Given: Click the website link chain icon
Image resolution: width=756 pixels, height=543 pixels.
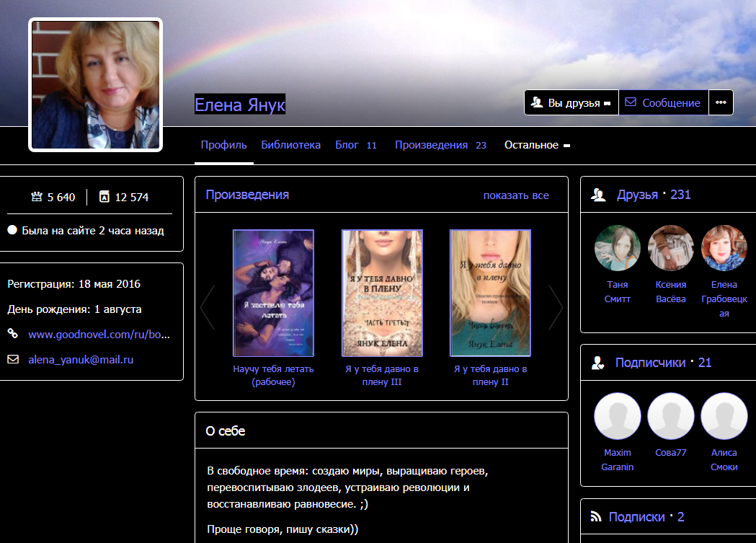Looking at the screenshot, I should click(x=12, y=334).
